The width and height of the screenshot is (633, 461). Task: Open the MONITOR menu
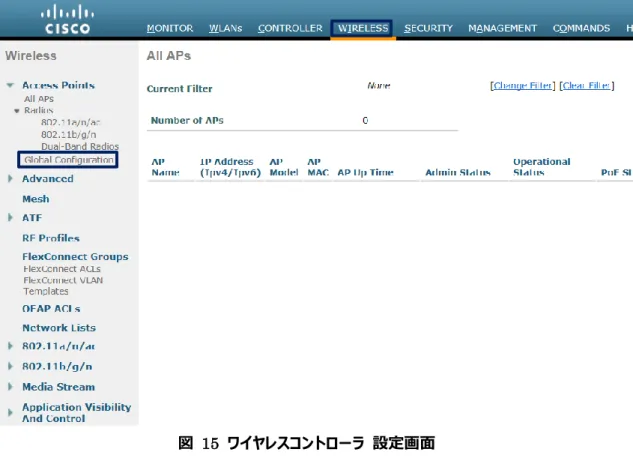pos(170,28)
